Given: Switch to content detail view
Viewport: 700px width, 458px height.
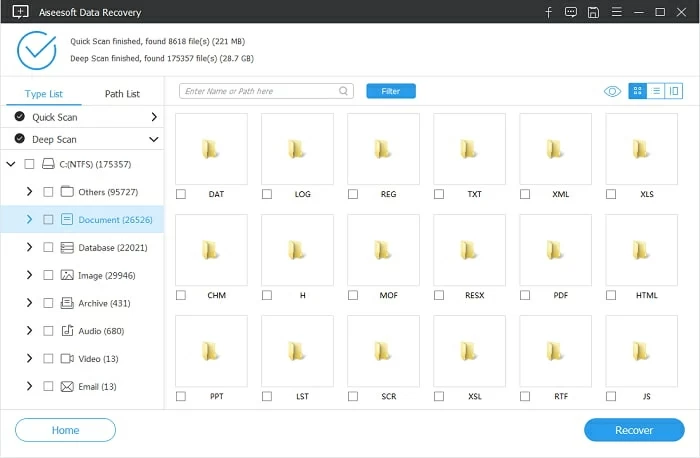Looking at the screenshot, I should coord(674,91).
